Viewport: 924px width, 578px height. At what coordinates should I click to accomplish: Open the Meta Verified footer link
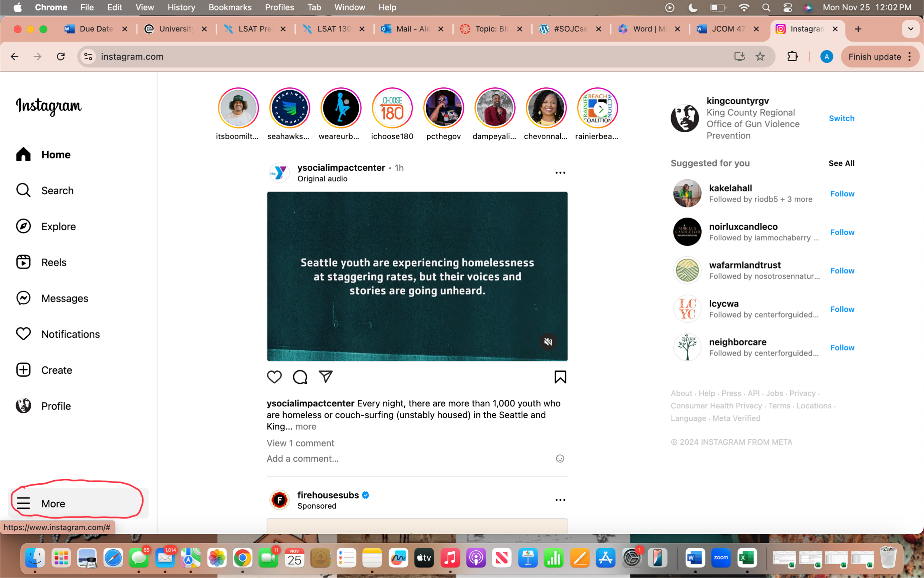coord(736,419)
